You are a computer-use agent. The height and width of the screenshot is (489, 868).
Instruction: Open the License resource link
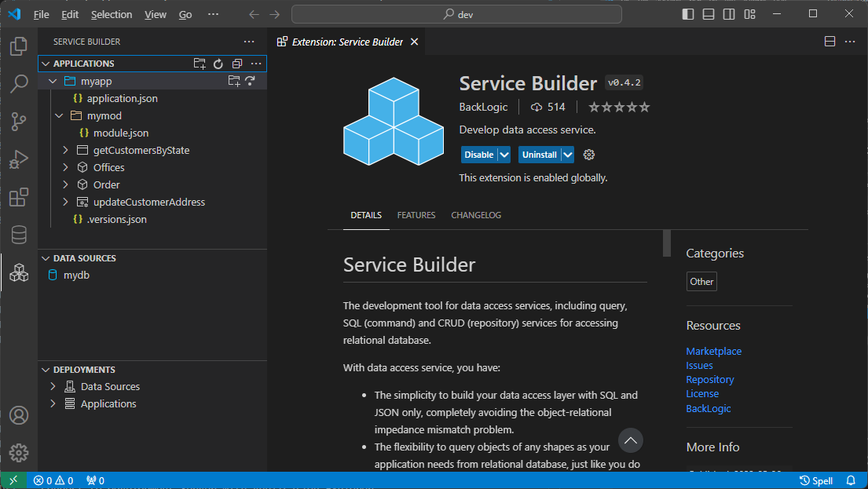[x=702, y=394]
